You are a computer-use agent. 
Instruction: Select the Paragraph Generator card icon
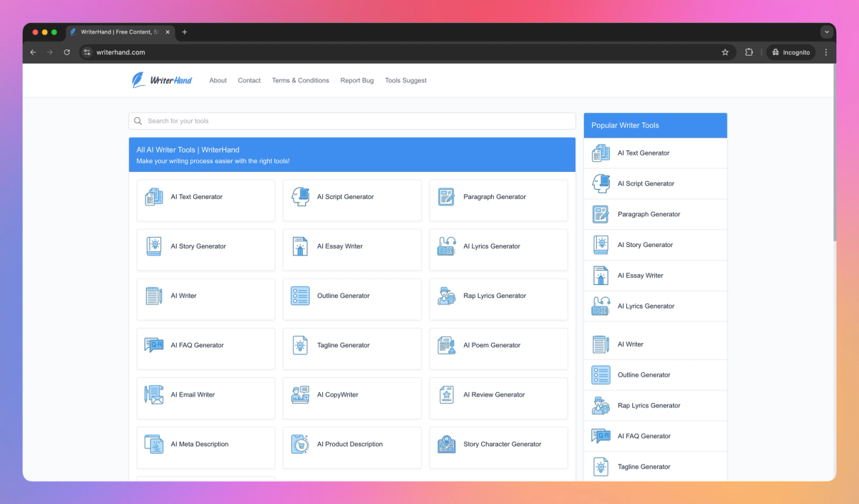(446, 197)
